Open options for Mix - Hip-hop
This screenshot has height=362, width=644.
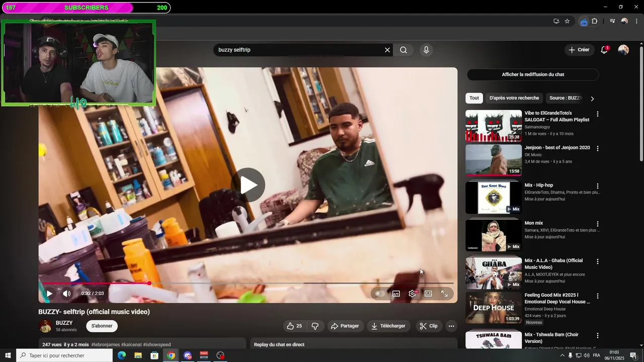(598, 186)
